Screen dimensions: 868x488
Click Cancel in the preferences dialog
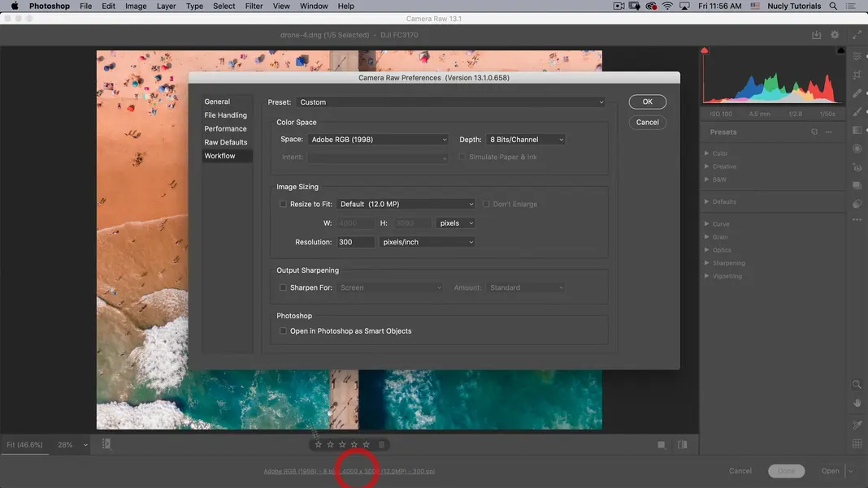click(x=647, y=123)
